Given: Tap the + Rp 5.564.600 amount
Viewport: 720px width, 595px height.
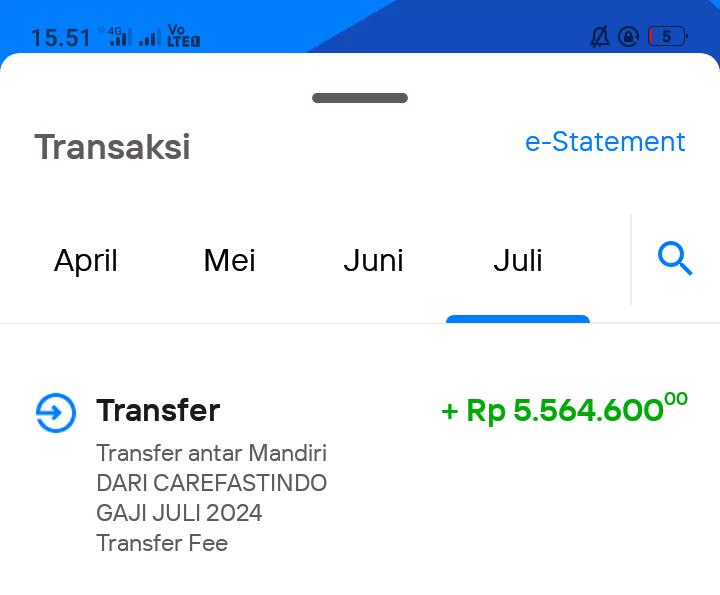Looking at the screenshot, I should [x=564, y=408].
